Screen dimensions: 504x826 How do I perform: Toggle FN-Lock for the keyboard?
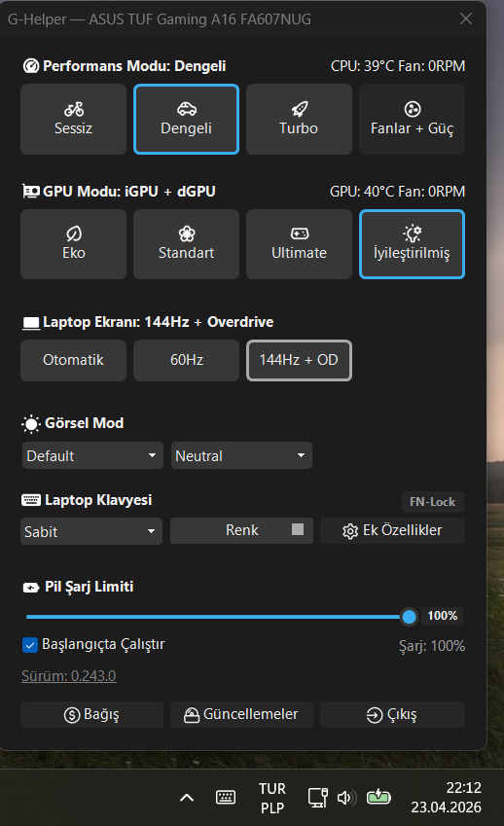(x=432, y=502)
